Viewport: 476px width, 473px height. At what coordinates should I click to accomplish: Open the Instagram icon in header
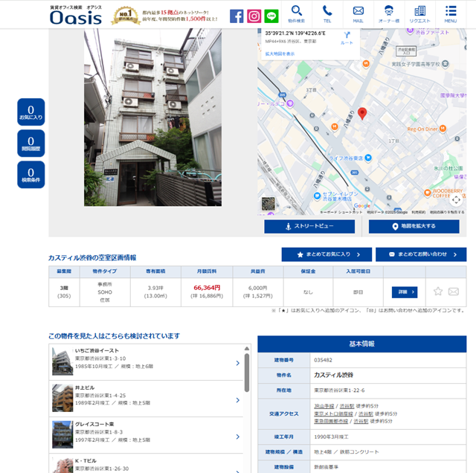pyautogui.click(x=254, y=16)
